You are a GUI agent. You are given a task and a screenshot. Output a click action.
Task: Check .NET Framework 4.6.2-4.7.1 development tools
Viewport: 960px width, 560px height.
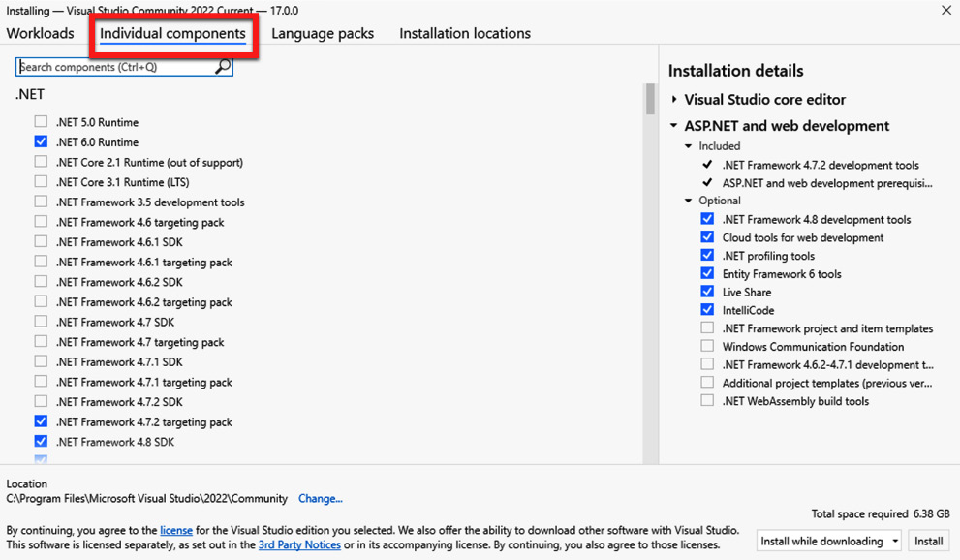(x=707, y=364)
